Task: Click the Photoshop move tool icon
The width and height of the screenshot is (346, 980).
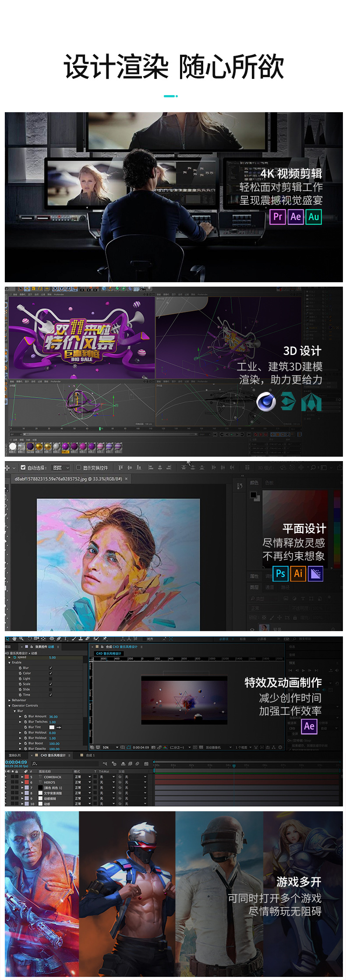Action: coord(7,468)
